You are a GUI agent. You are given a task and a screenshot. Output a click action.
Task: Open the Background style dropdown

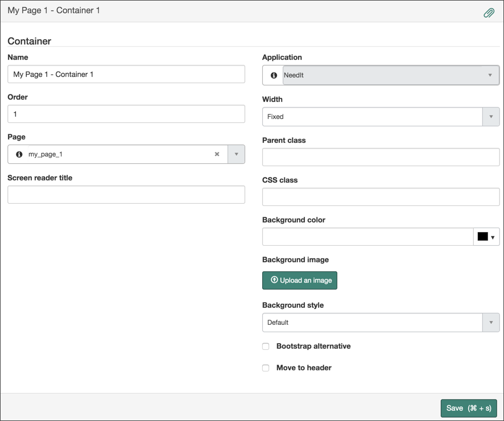(x=490, y=322)
